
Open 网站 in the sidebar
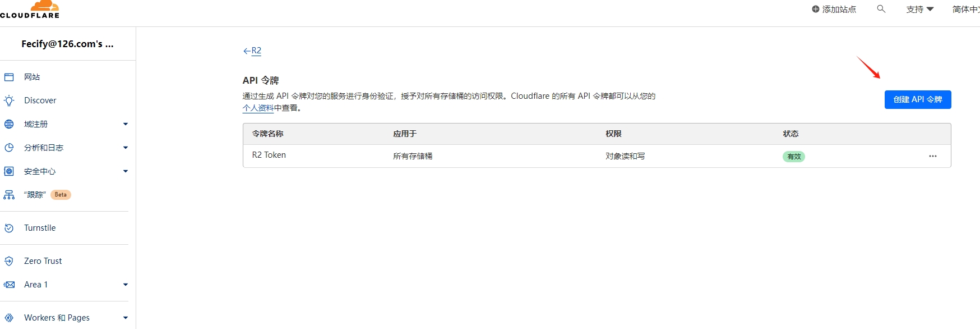(32, 77)
